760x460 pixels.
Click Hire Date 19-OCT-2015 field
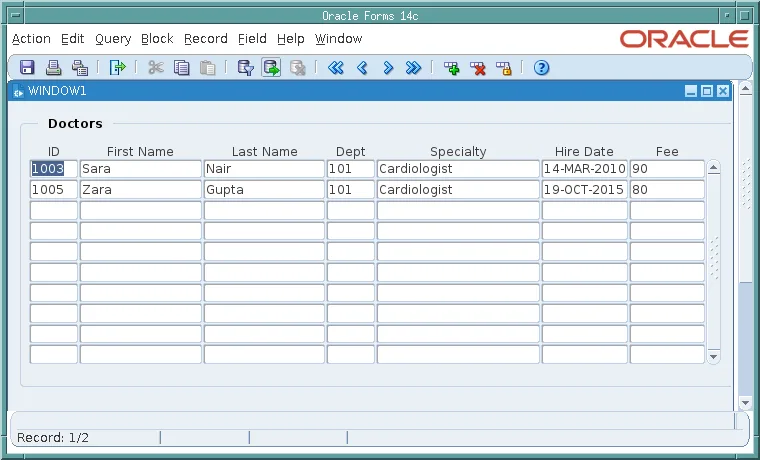(x=585, y=190)
